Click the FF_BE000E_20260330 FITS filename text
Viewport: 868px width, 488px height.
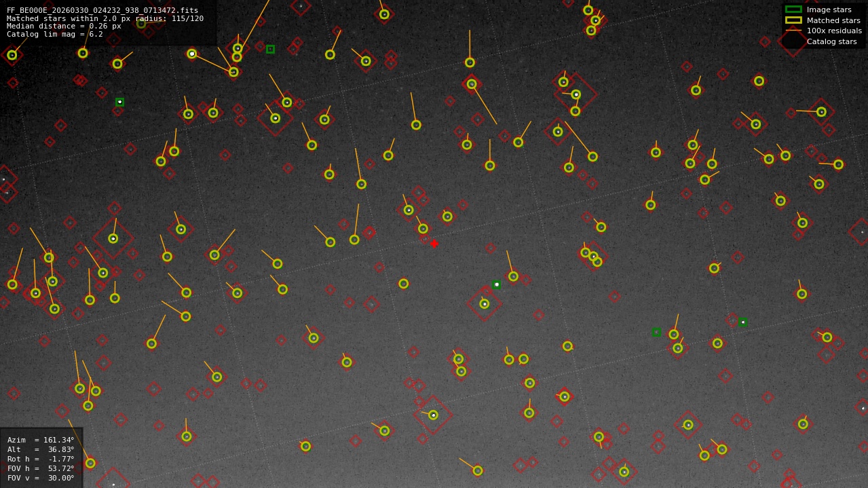click(x=102, y=10)
